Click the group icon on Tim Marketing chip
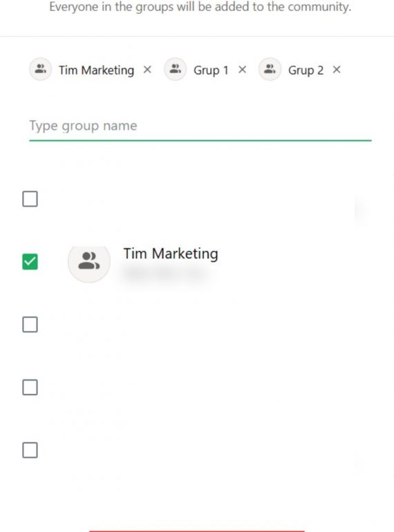This screenshot has width=394, height=532. tap(41, 69)
